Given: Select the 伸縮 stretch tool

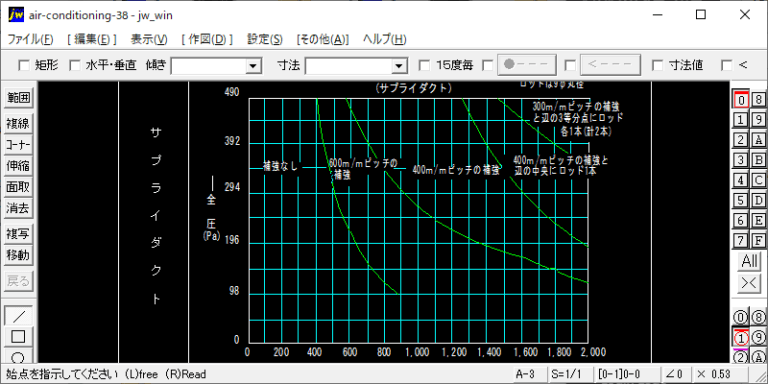Looking at the screenshot, I should [x=19, y=166].
